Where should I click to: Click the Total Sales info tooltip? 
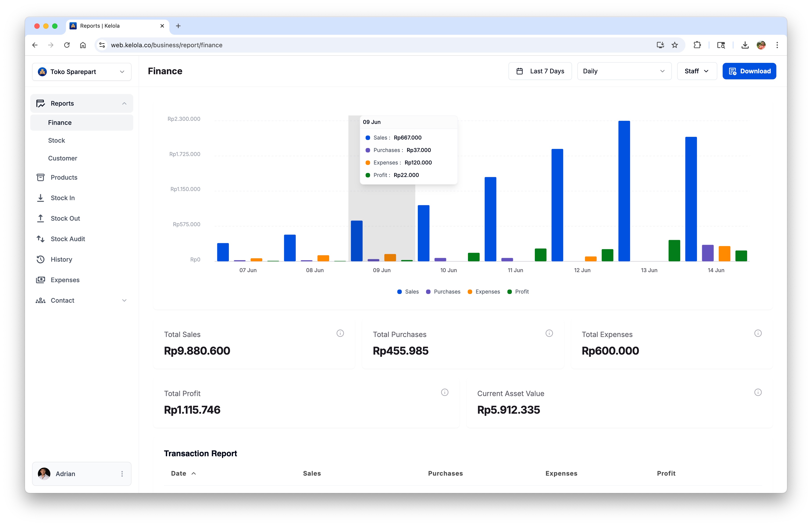click(340, 333)
